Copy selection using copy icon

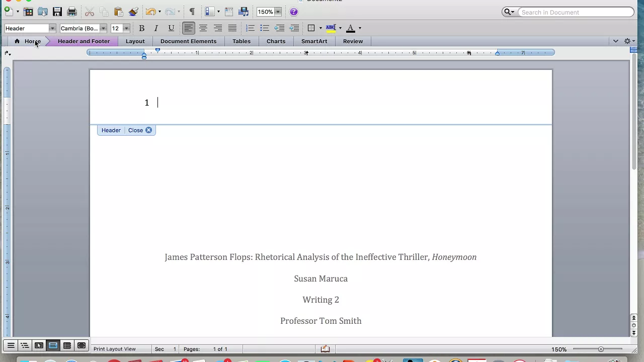(104, 12)
